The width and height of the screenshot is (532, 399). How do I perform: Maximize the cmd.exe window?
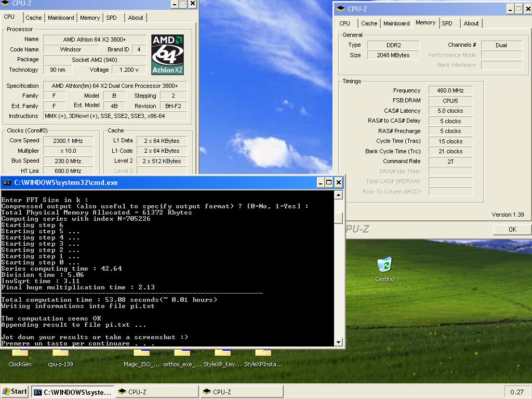pyautogui.click(x=329, y=182)
